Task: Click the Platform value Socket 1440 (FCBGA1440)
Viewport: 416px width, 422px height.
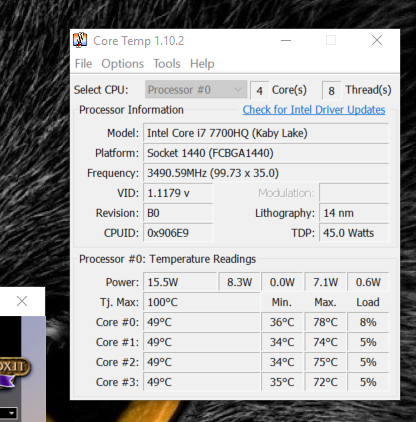Action: 266,153
